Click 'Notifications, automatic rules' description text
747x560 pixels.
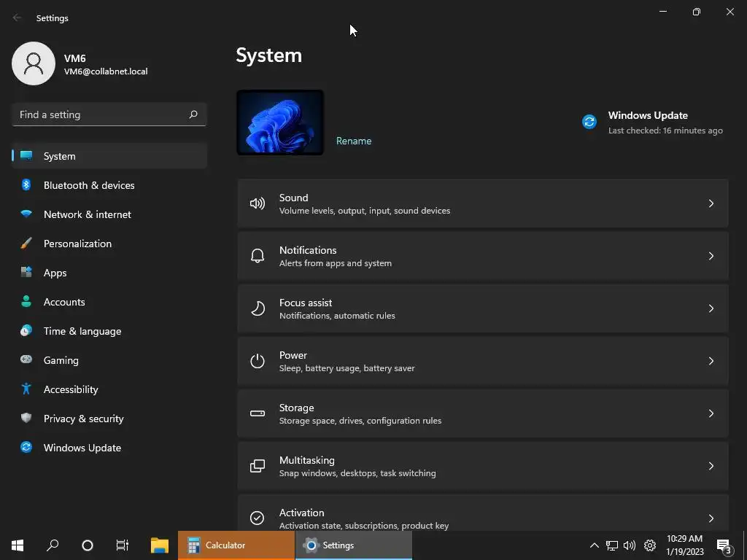click(x=337, y=316)
